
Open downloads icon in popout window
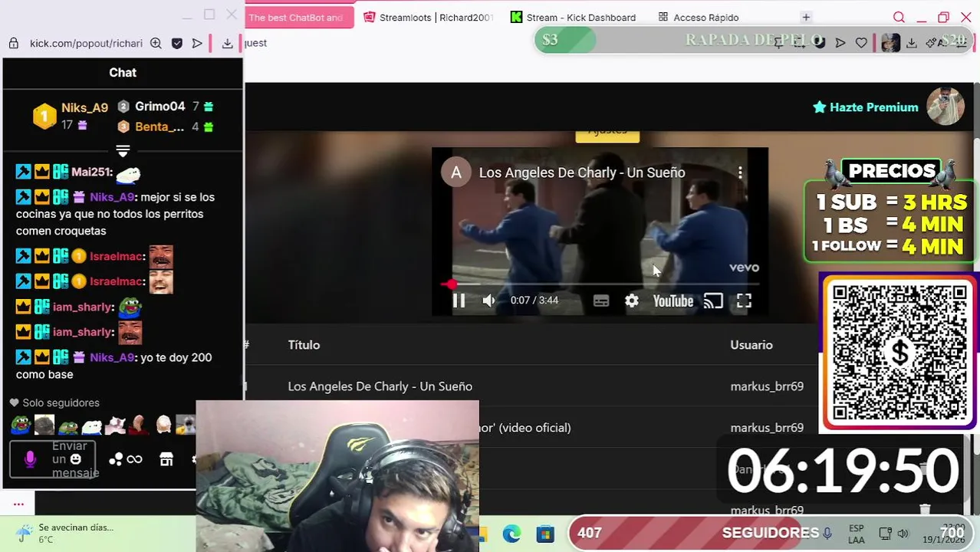click(227, 43)
